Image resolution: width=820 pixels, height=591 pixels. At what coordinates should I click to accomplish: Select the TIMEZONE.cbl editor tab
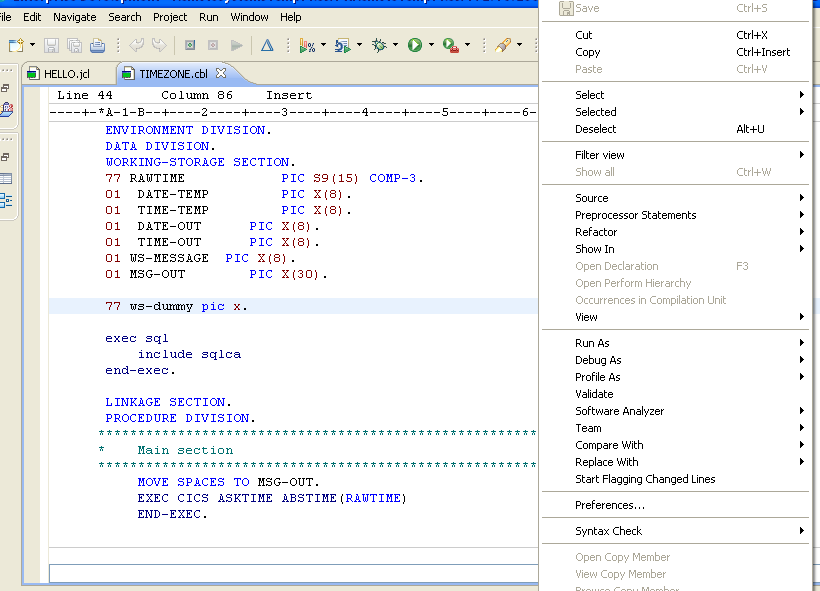[x=173, y=74]
